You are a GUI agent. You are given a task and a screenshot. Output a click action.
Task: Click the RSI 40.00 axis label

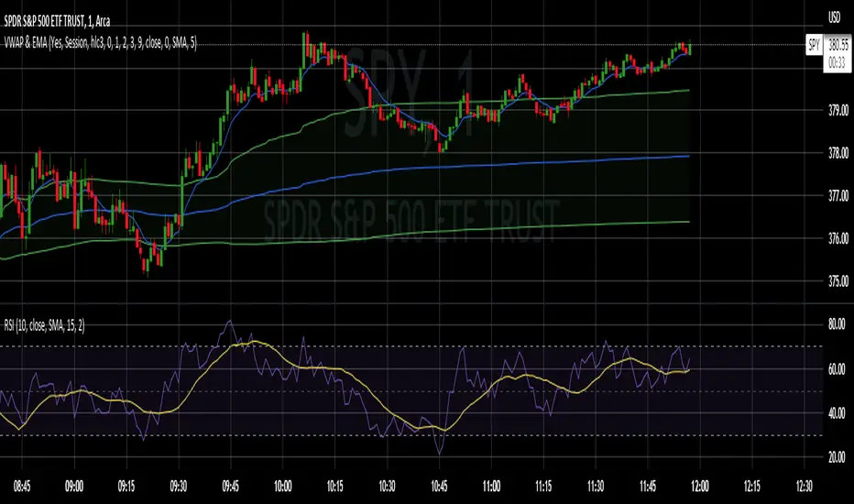(x=837, y=413)
